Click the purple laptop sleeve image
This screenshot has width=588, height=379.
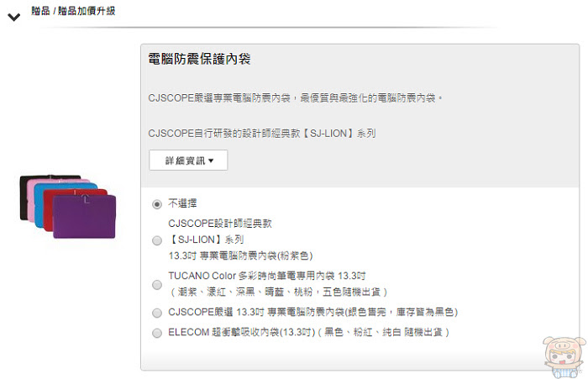(x=84, y=217)
